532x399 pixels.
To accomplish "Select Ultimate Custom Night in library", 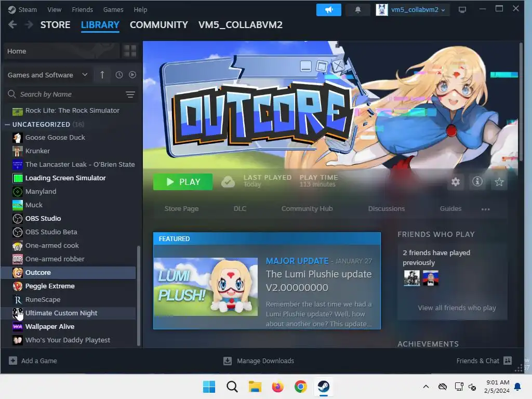I will (x=68, y=313).
